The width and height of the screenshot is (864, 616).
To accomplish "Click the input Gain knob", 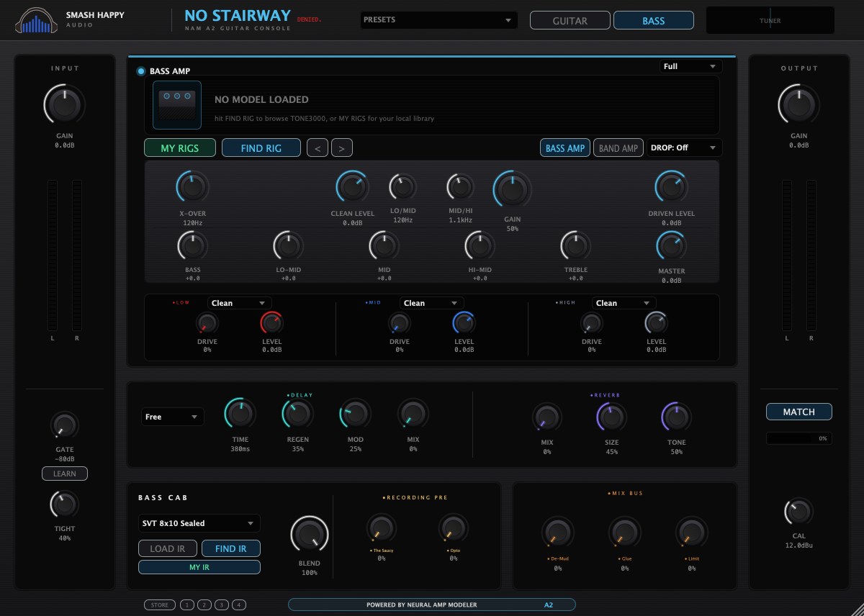I will point(65,105).
